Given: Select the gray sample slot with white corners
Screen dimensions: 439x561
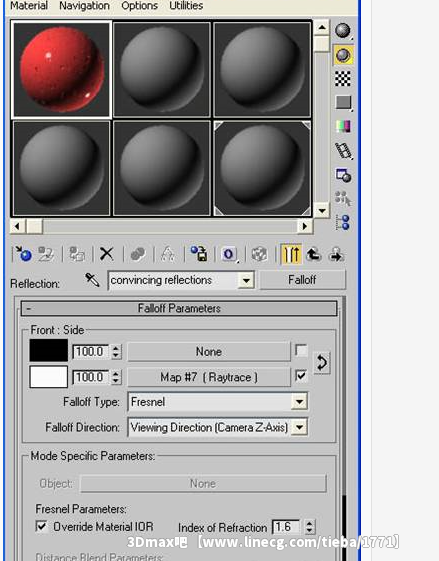Looking at the screenshot, I should 262,168.
